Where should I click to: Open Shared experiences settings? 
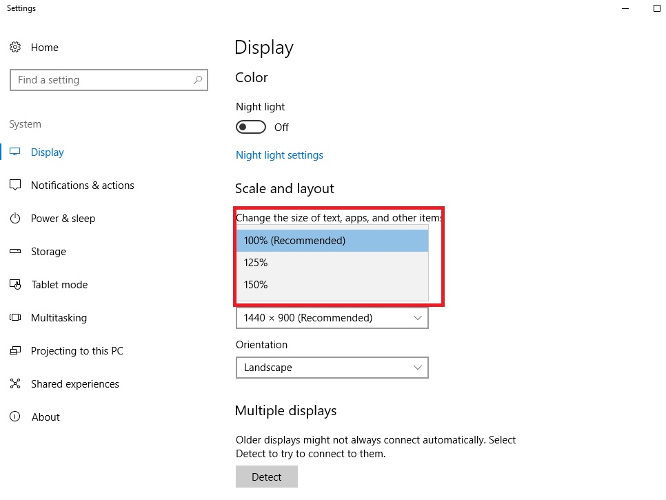[75, 384]
